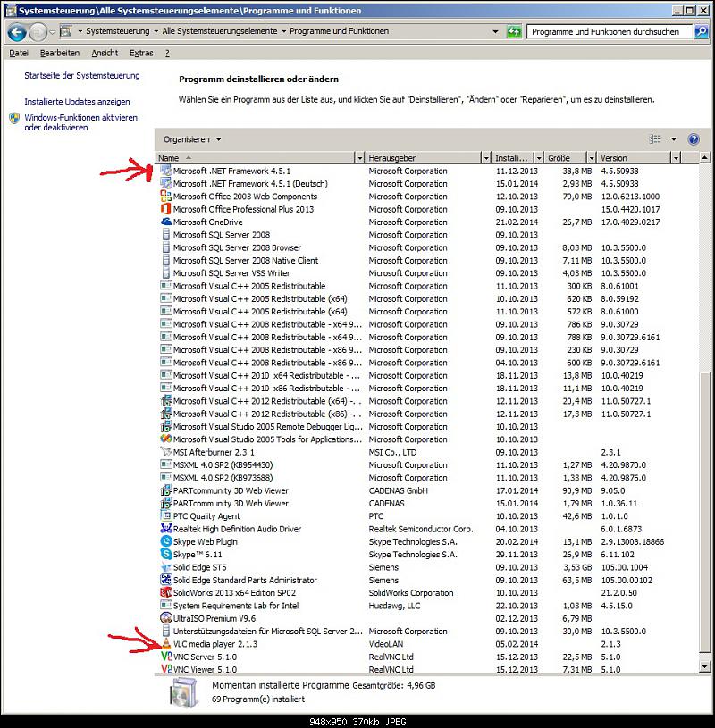Click Systemsteuerung in the address breadcrumb
Viewport: 715px width, 728px height.
coord(118,31)
